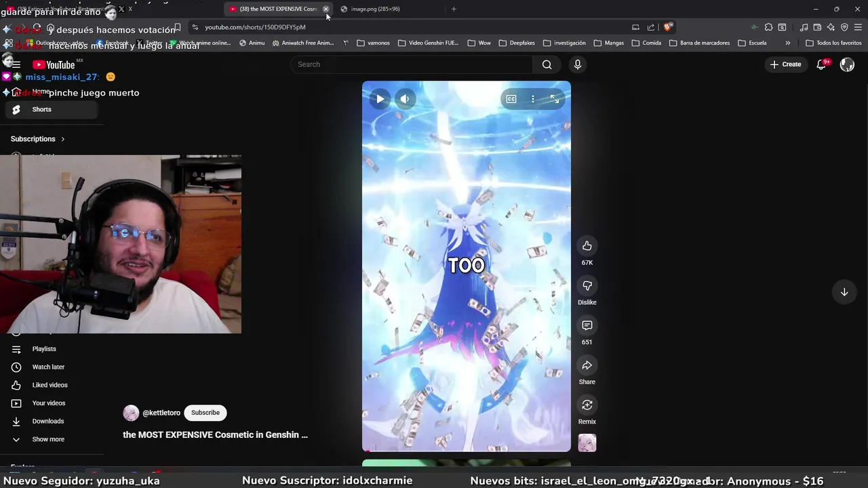This screenshot has height=488, width=868.
Task: Open Downloads in the sidebar
Action: click(x=47, y=421)
